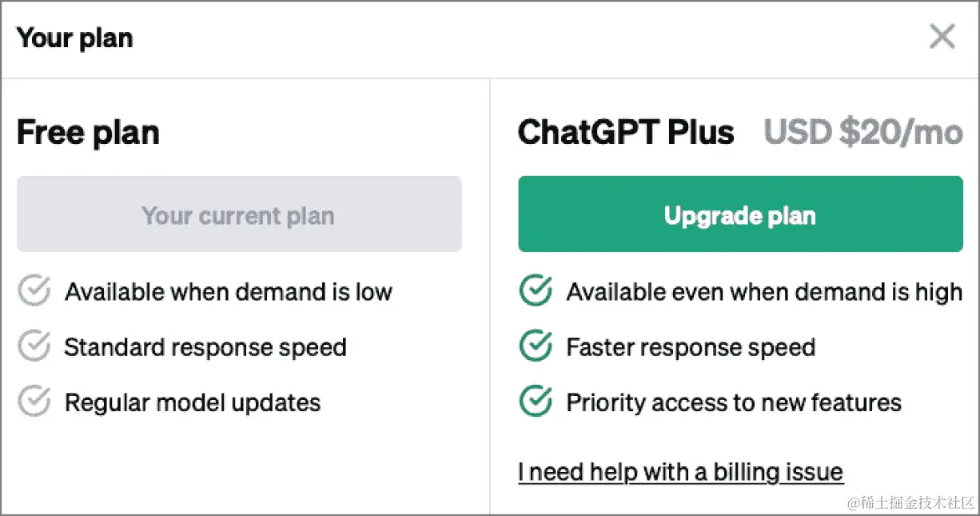
Task: Click gray check icon beside Regular model updates
Action: (34, 402)
